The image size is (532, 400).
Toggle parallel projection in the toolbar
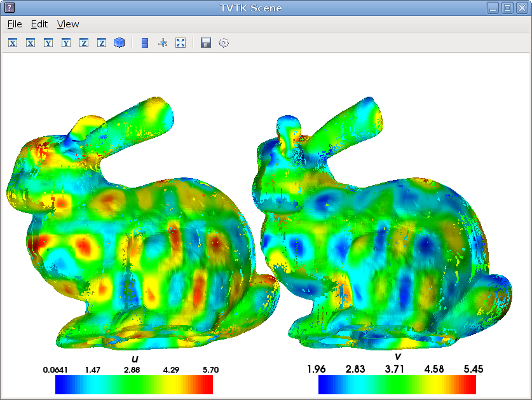tap(144, 43)
